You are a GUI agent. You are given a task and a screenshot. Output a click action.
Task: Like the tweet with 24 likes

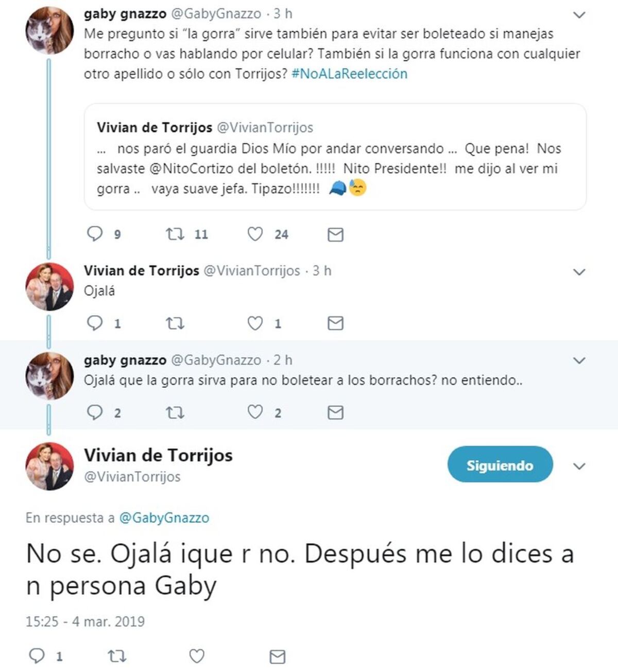coord(255,234)
